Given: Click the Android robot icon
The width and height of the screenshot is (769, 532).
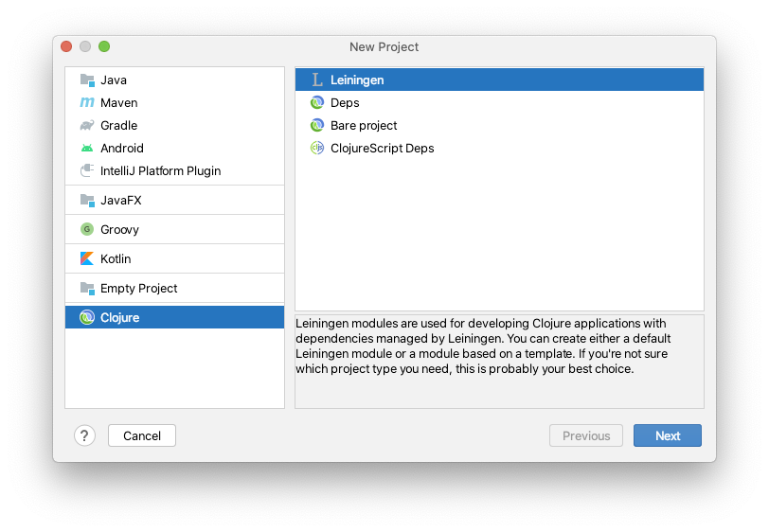Looking at the screenshot, I should point(87,148).
